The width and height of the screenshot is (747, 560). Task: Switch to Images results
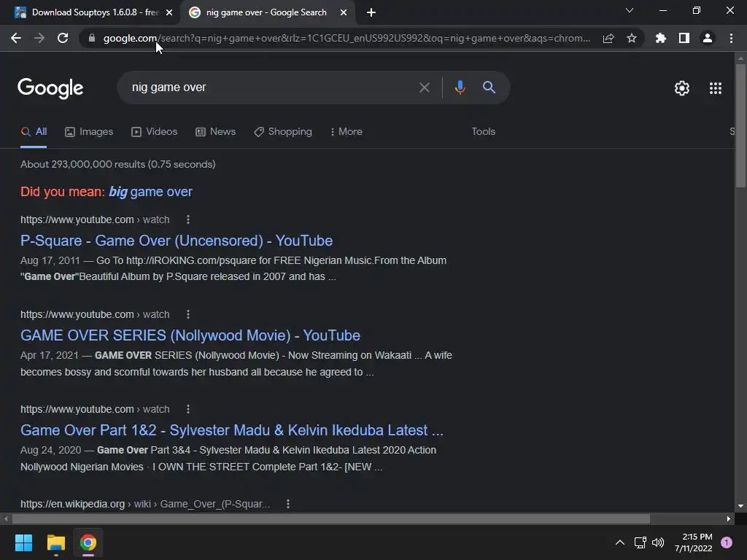[89, 132]
